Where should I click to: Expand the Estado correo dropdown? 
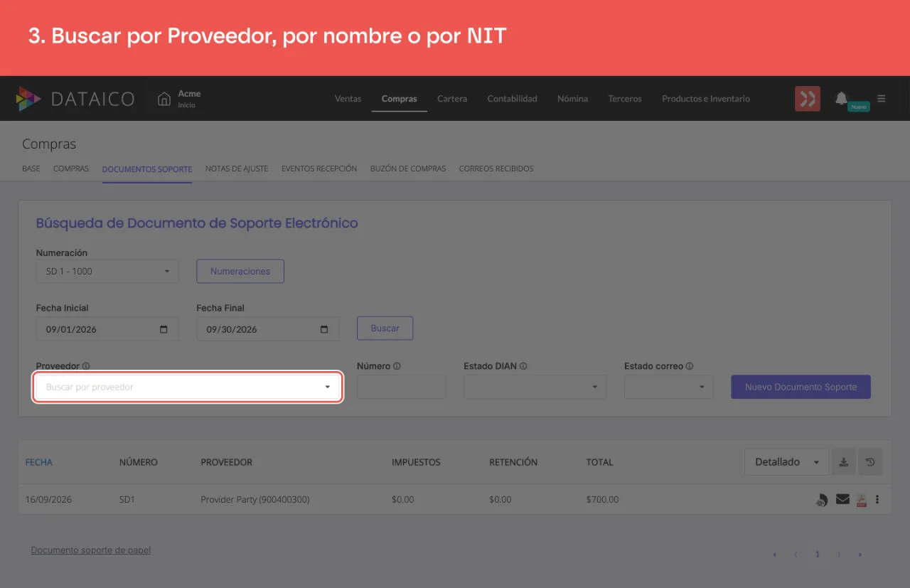click(669, 387)
